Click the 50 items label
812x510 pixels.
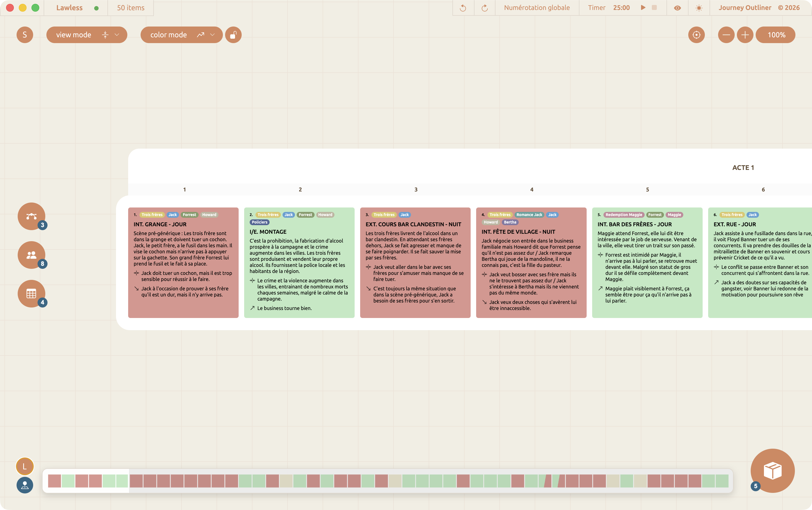click(x=130, y=8)
